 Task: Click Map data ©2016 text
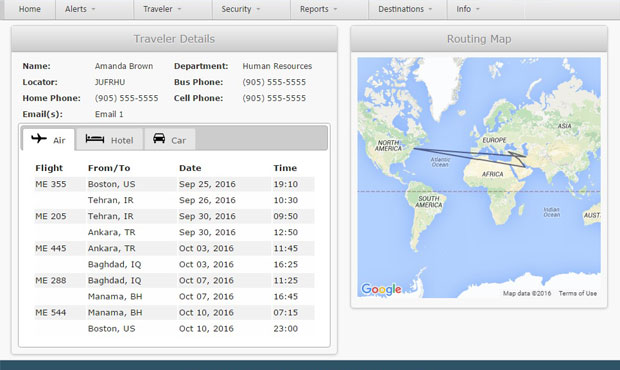527,293
